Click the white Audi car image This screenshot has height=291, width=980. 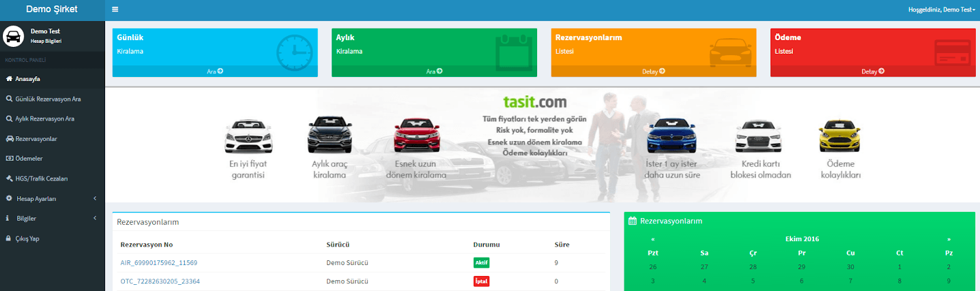[758, 135]
